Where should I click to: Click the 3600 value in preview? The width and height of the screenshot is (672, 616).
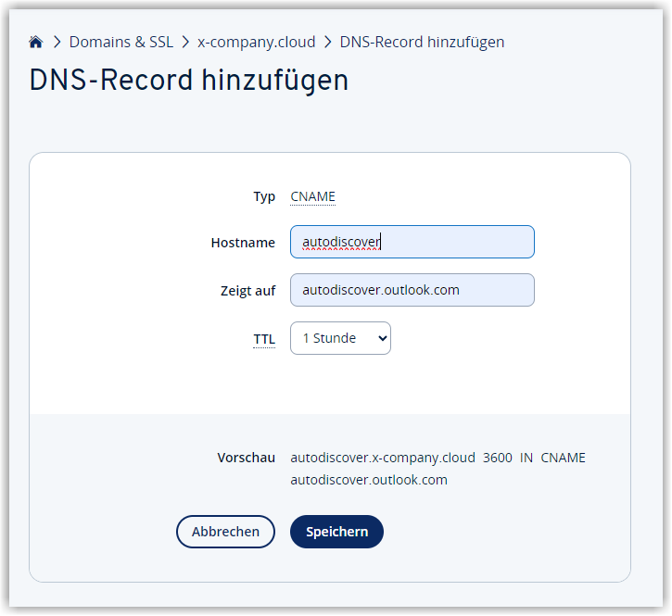coord(498,458)
